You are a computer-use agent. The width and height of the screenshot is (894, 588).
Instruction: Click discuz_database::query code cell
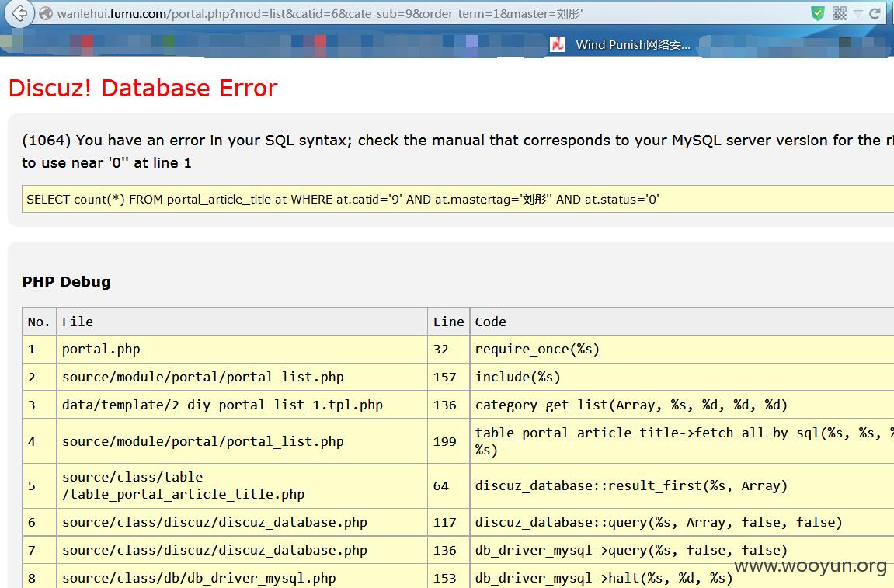[682, 523]
